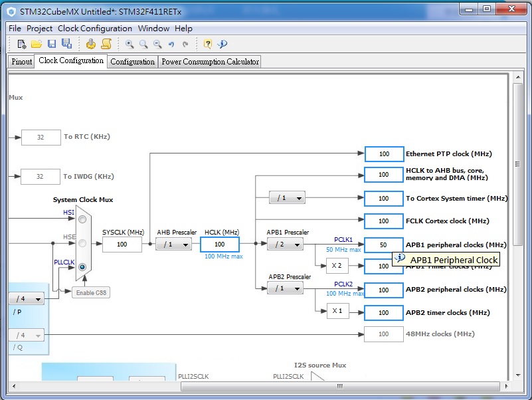Screen dimensions: 532x400
Task: Click the Save As multi-disk icon
Action: tap(66, 43)
